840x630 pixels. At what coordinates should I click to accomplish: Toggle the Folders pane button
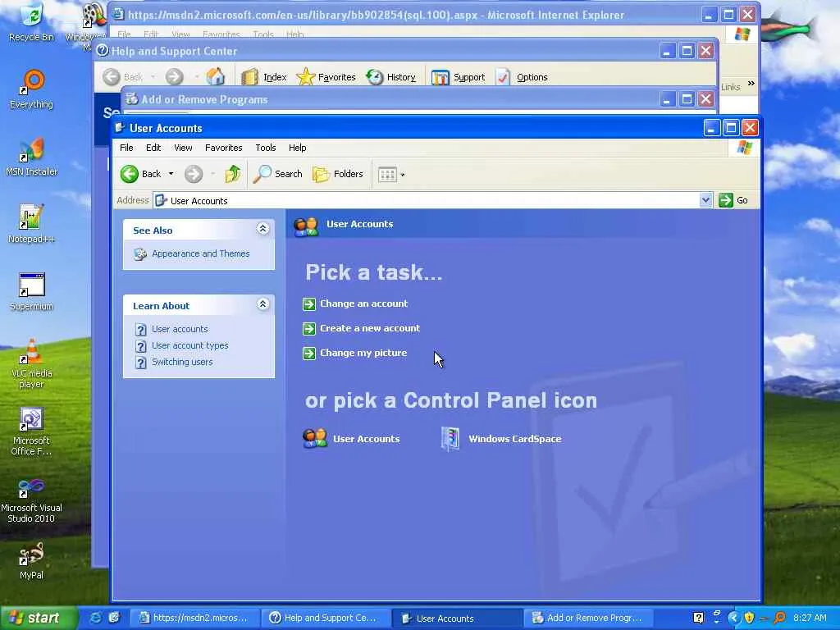(x=337, y=174)
